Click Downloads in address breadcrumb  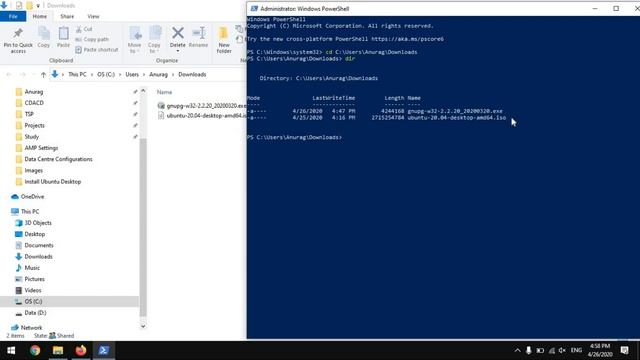pyautogui.click(x=192, y=75)
